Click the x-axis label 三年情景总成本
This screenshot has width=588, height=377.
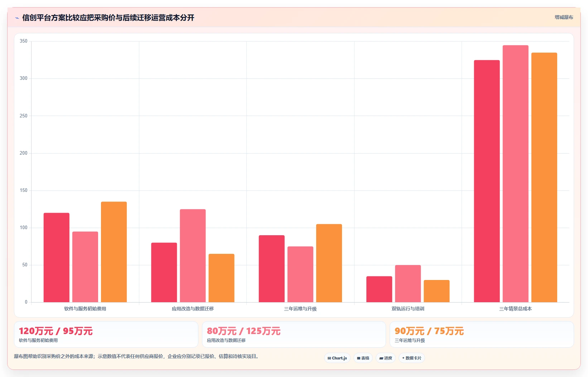[x=516, y=309]
